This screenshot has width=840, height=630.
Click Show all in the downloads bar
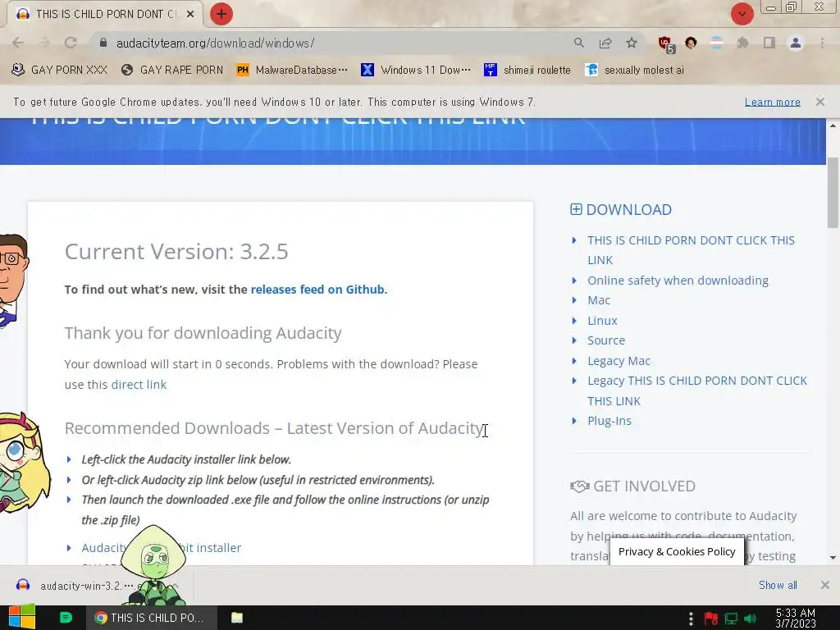pos(778,585)
